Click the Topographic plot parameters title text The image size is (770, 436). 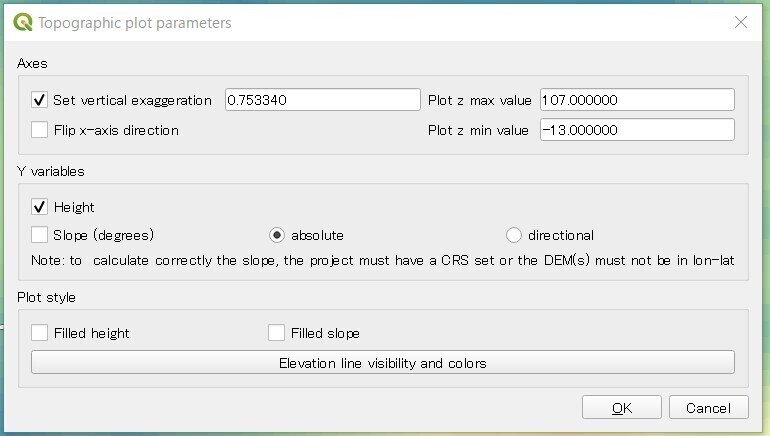tap(135, 23)
